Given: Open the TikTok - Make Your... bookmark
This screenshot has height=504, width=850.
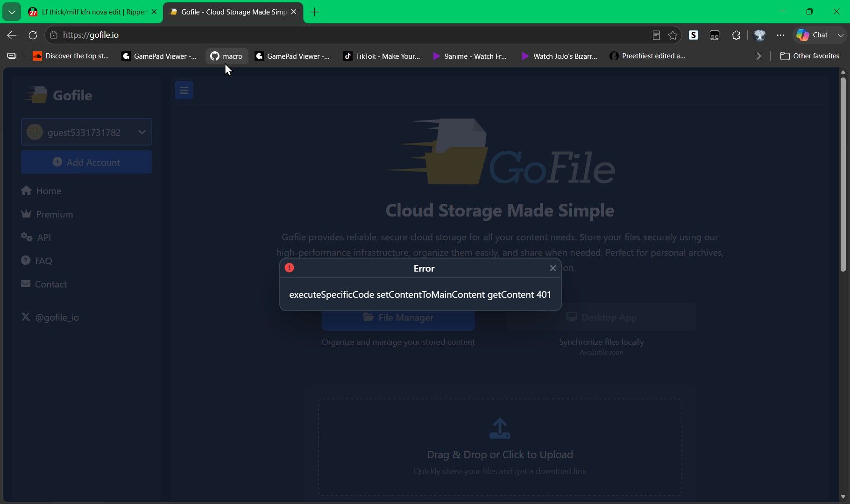Looking at the screenshot, I should (x=382, y=56).
